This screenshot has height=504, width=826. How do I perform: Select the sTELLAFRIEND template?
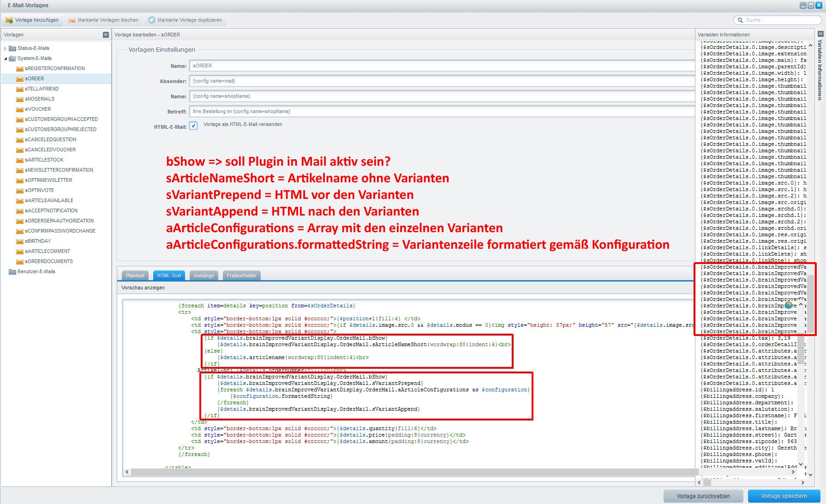point(42,89)
